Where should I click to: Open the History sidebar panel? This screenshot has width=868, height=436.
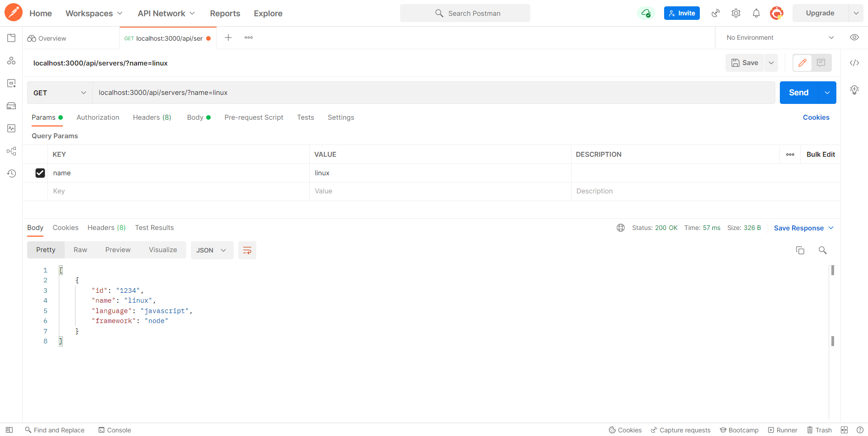(11, 173)
